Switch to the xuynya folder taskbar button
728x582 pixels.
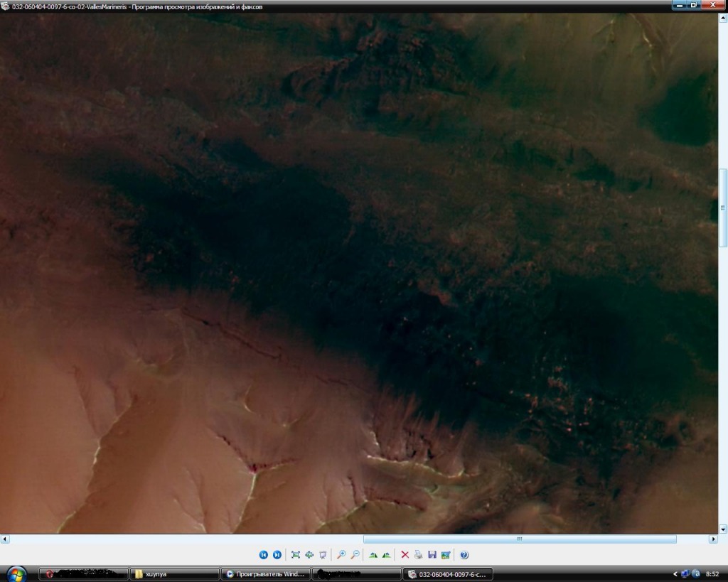click(x=175, y=574)
